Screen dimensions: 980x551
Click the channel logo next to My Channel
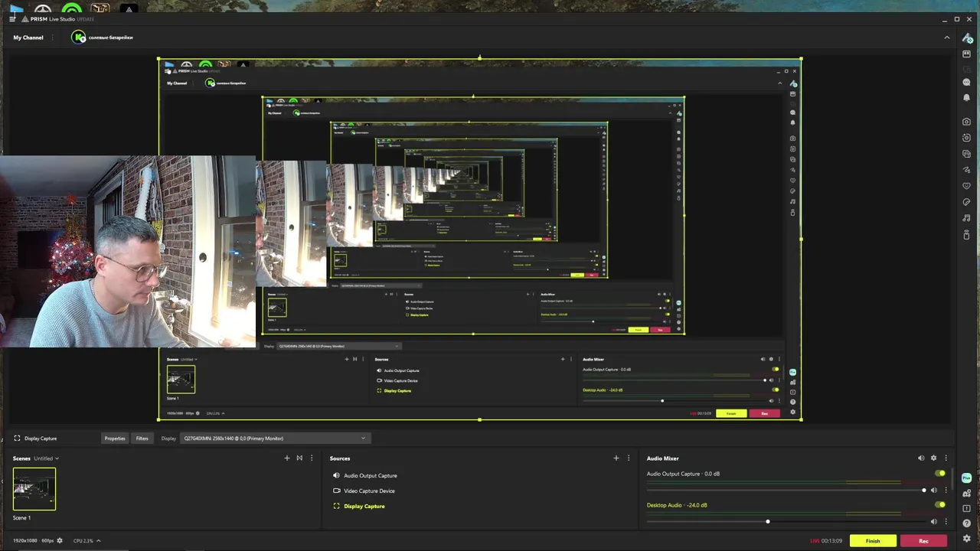[x=79, y=37]
